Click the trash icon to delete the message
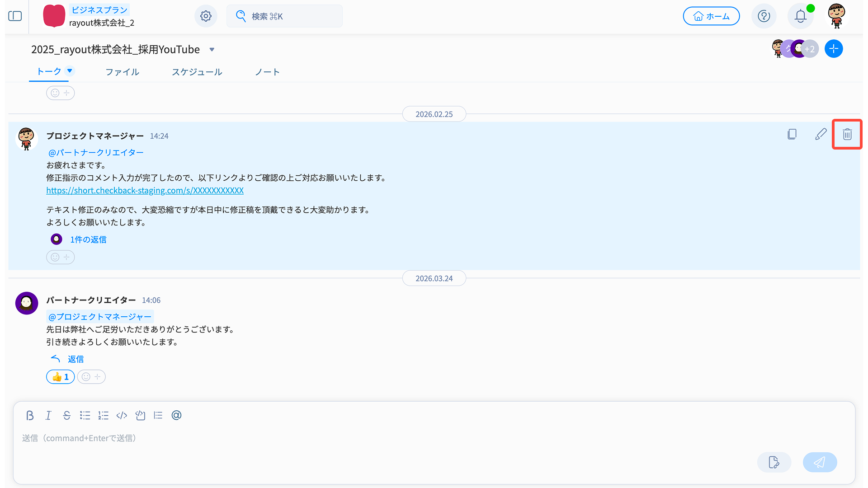This screenshot has height=488, width=868. coord(847,134)
